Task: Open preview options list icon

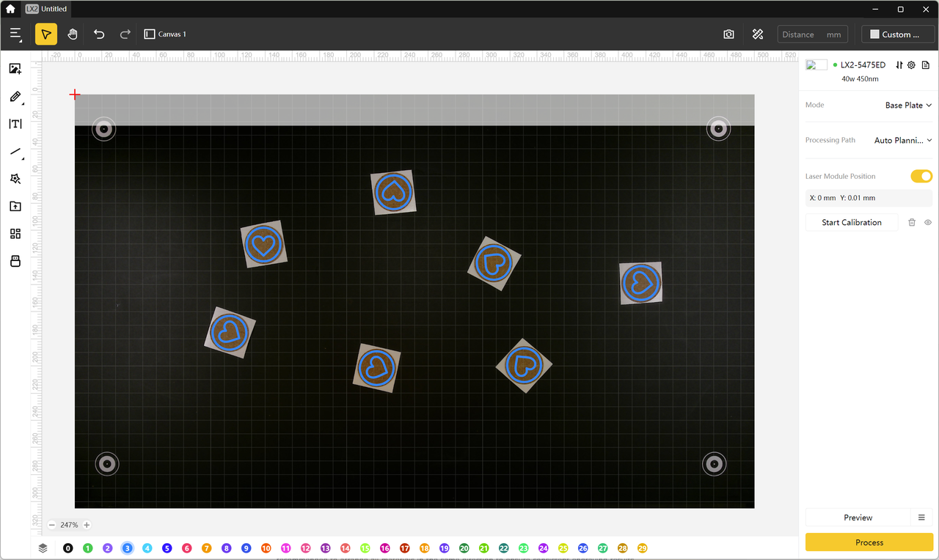Action: (x=922, y=517)
